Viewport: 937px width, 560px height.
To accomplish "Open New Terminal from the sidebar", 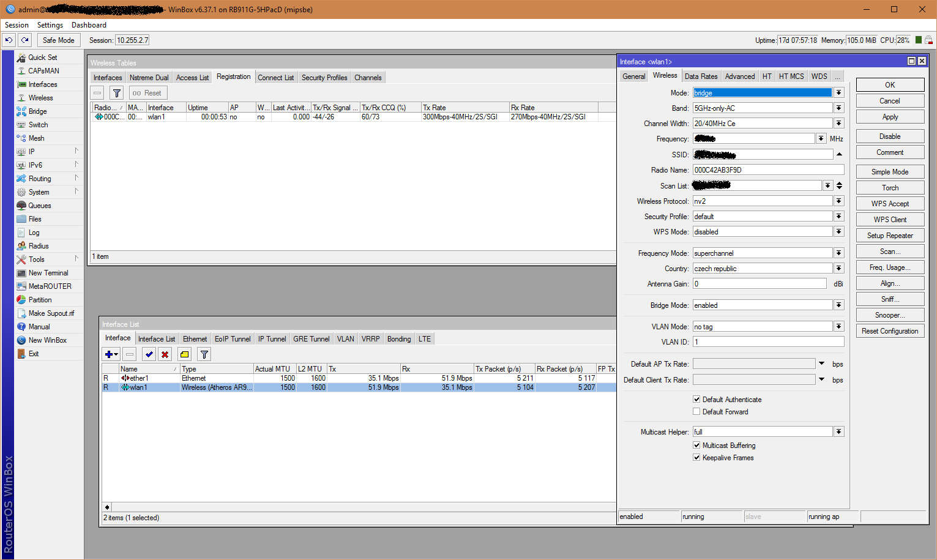I will pos(48,273).
